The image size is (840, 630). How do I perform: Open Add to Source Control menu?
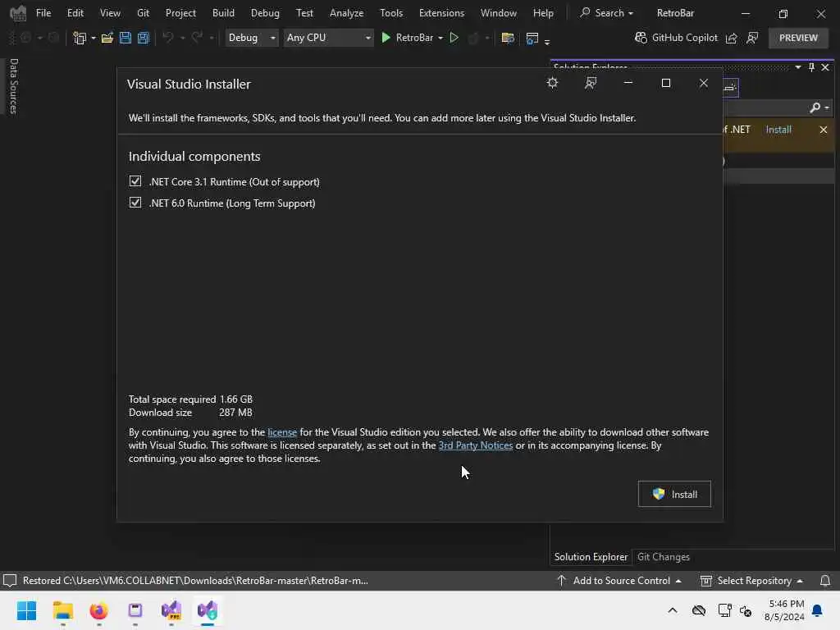point(619,580)
